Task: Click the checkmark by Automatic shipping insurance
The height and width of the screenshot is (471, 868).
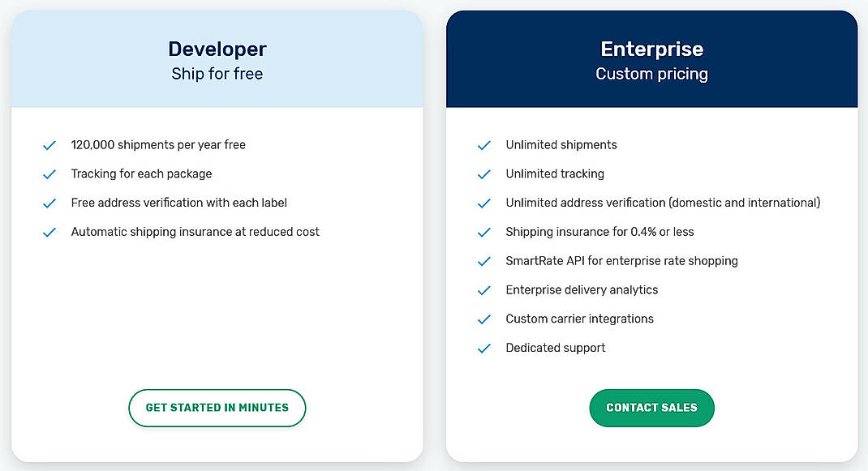Action: tap(49, 232)
